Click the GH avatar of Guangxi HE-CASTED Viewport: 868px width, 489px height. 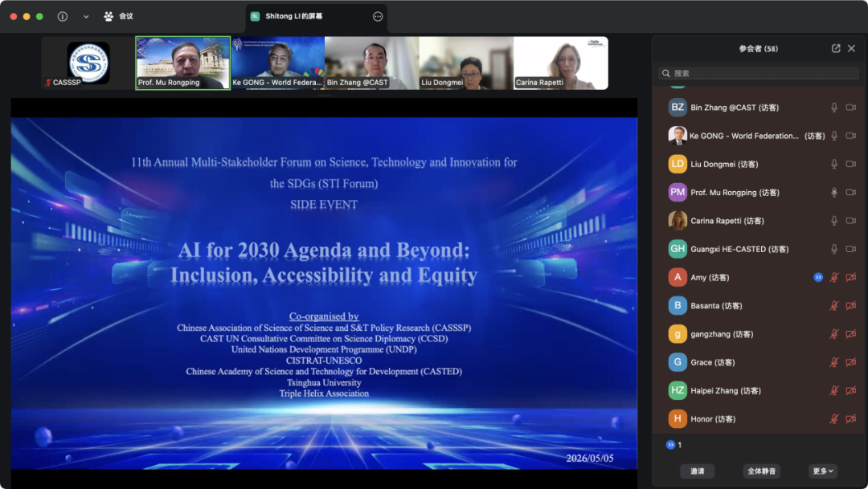[x=678, y=249]
